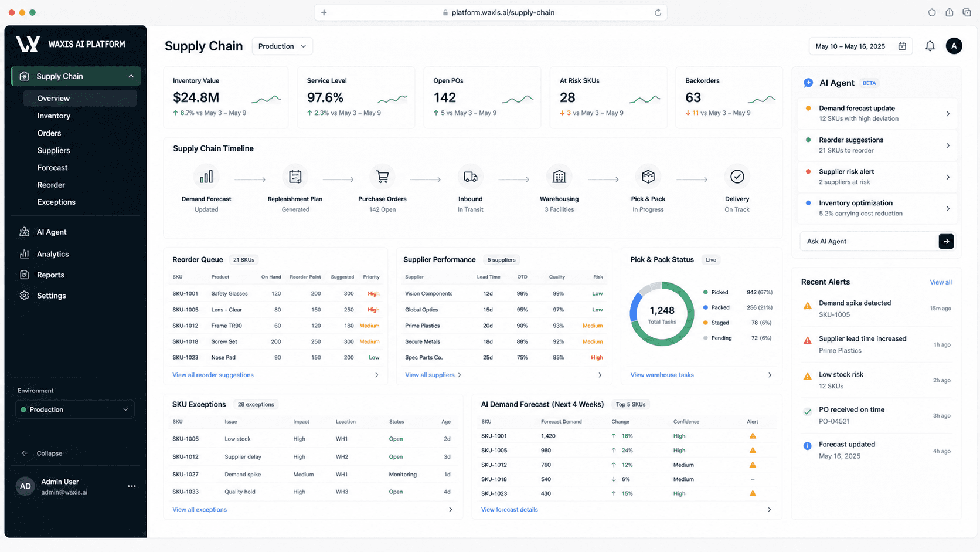
Task: Collapse the sidebar
Action: point(42,453)
